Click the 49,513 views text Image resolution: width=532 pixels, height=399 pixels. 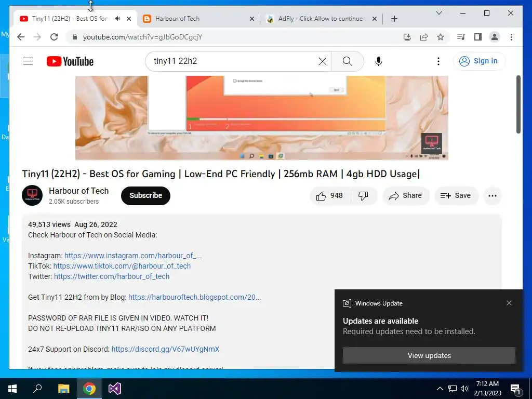(49, 224)
